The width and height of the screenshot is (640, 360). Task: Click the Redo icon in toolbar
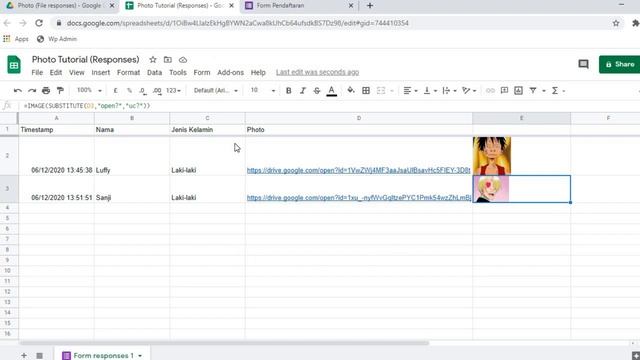32,91
